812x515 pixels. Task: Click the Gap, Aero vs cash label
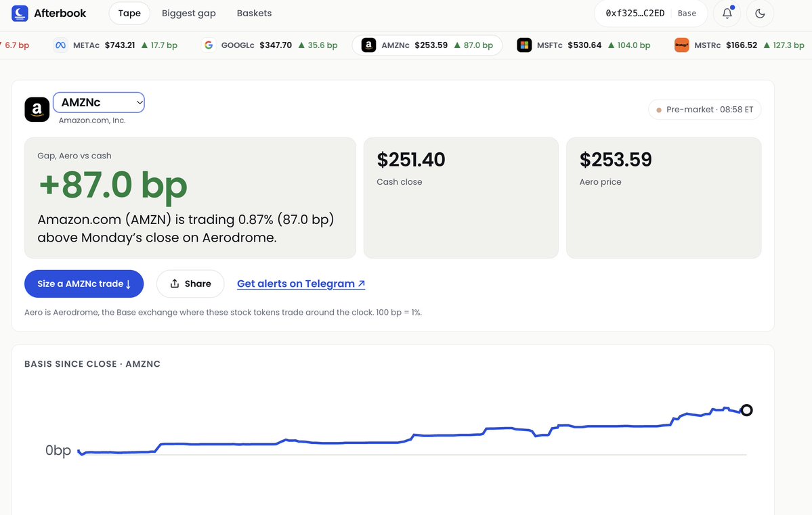(74, 156)
